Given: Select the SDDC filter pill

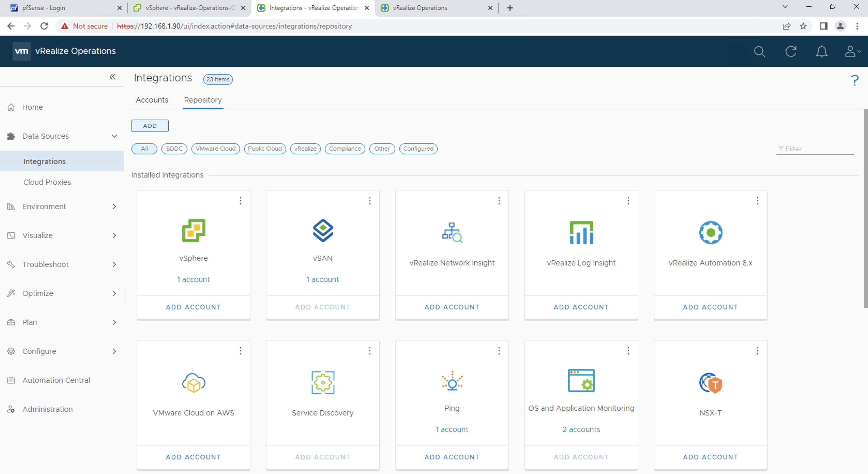Looking at the screenshot, I should 174,149.
